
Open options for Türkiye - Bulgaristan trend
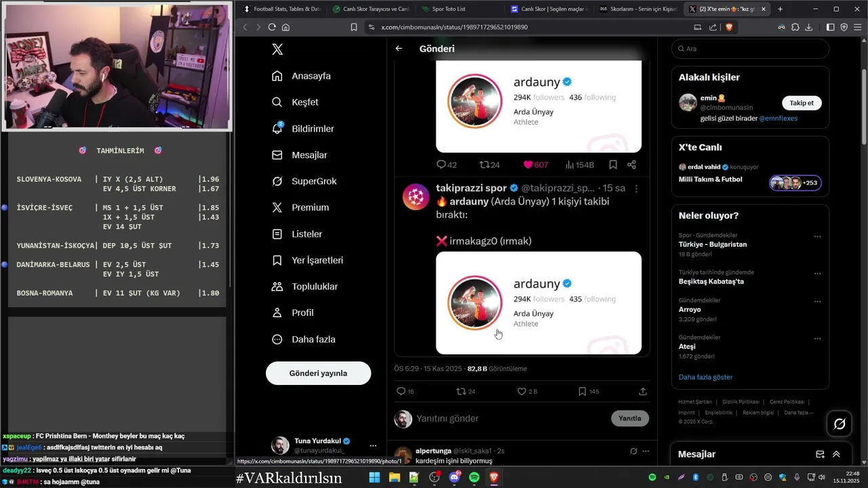tap(817, 237)
